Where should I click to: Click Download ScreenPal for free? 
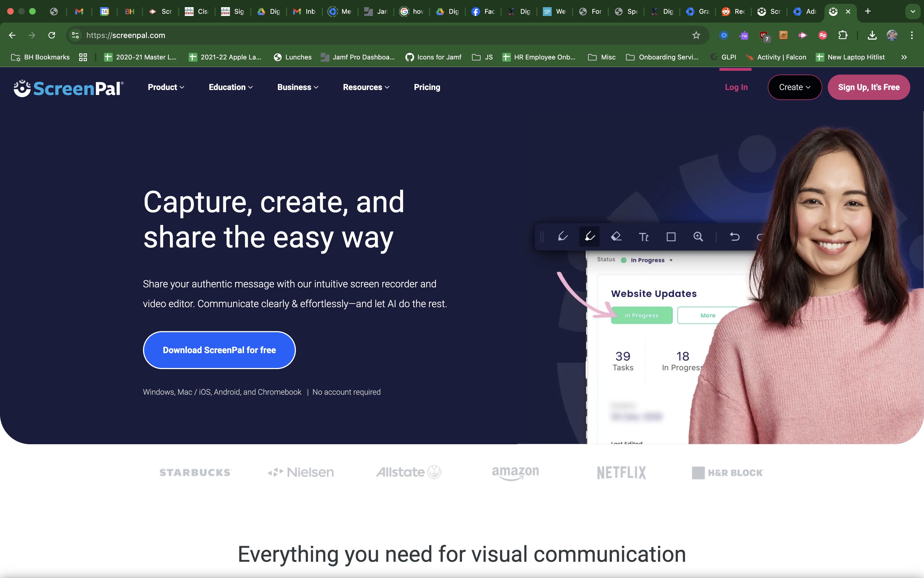[x=219, y=350]
